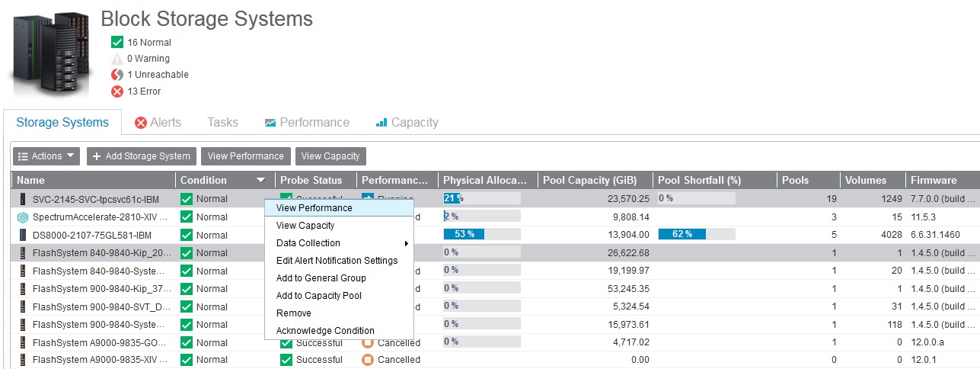Select the DS8000-2107-75GL581-IBM row name

[92, 235]
